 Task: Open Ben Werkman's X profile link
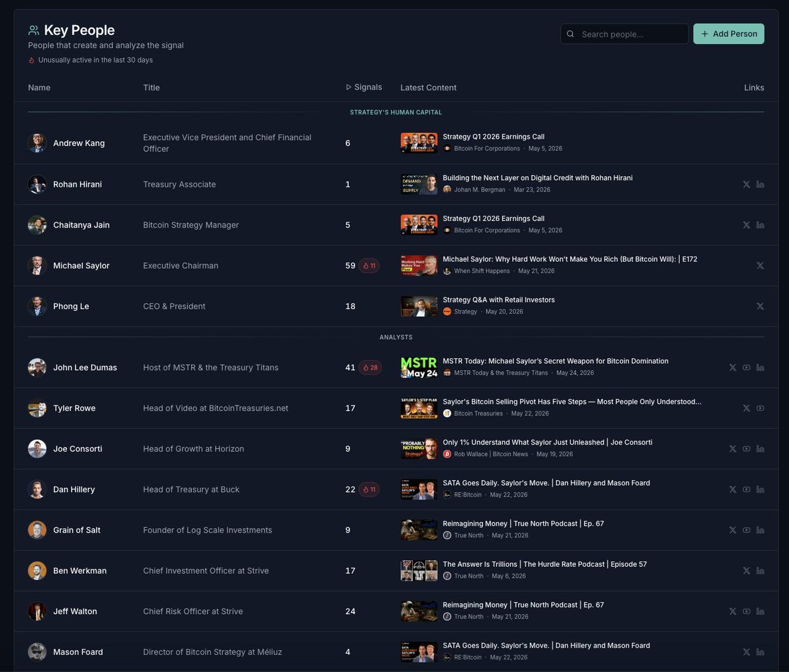[x=746, y=571]
